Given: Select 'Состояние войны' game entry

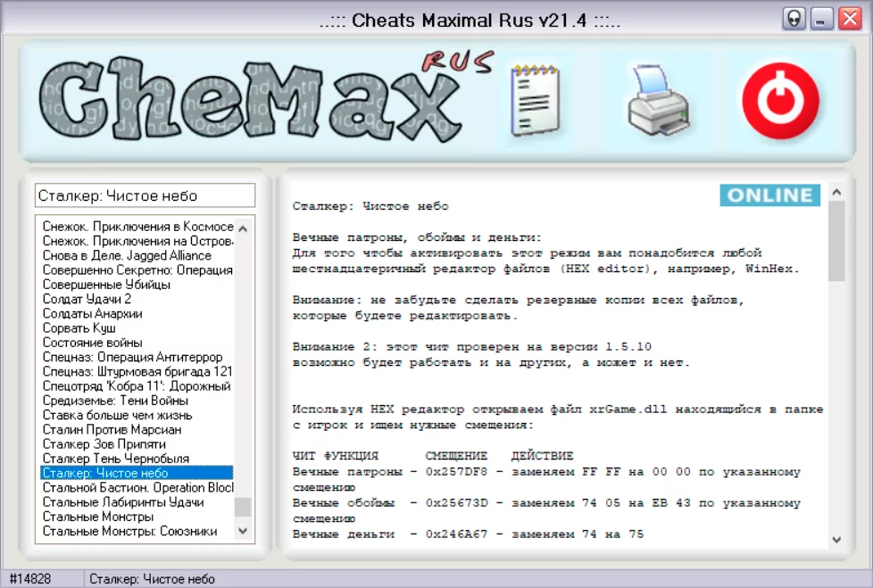Looking at the screenshot, I should tap(137, 342).
